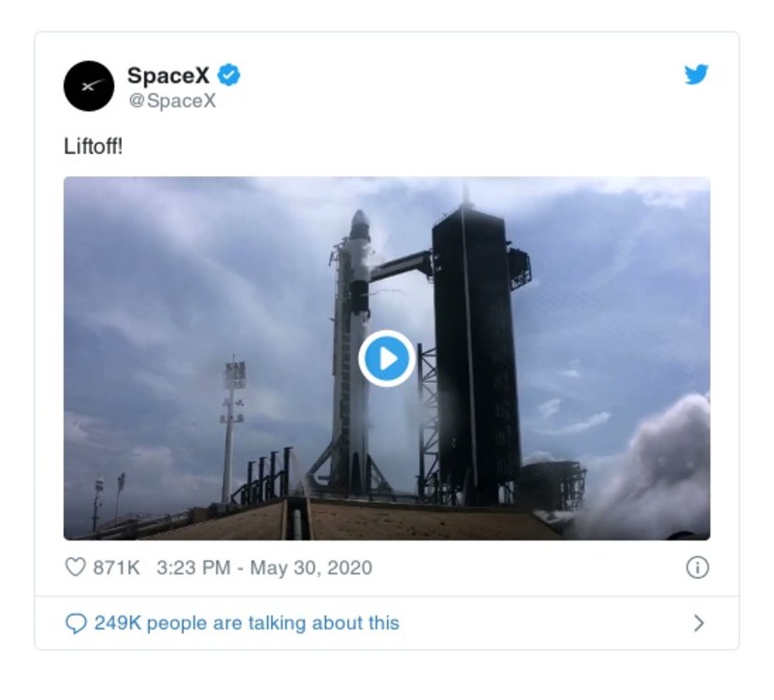Click the "Liftoff!" tweet text
The width and height of the screenshot is (774, 700).
(x=93, y=150)
